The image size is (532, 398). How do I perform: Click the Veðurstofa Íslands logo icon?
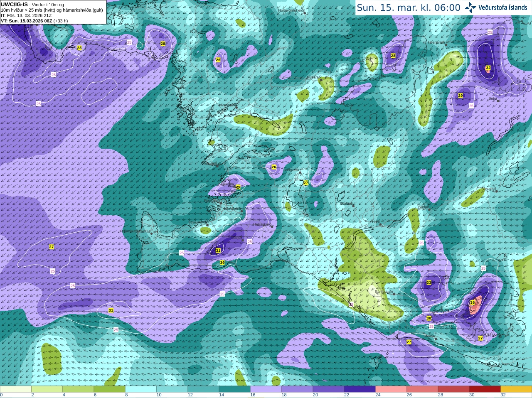click(470, 7)
